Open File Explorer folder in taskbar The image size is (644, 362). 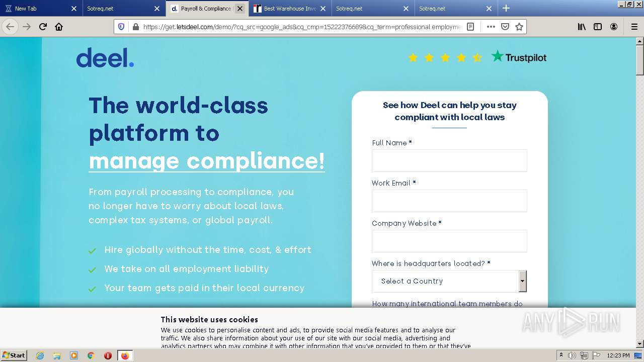pyautogui.click(x=57, y=355)
